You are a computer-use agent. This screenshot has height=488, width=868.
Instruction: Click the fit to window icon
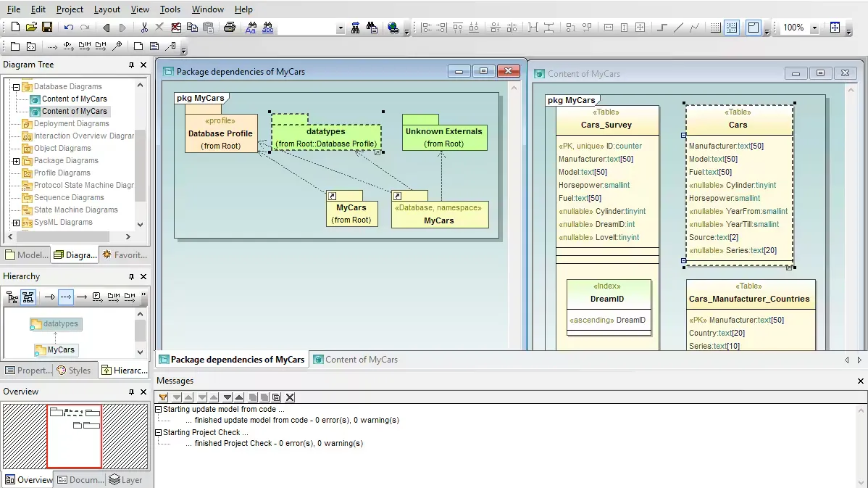[835, 27]
